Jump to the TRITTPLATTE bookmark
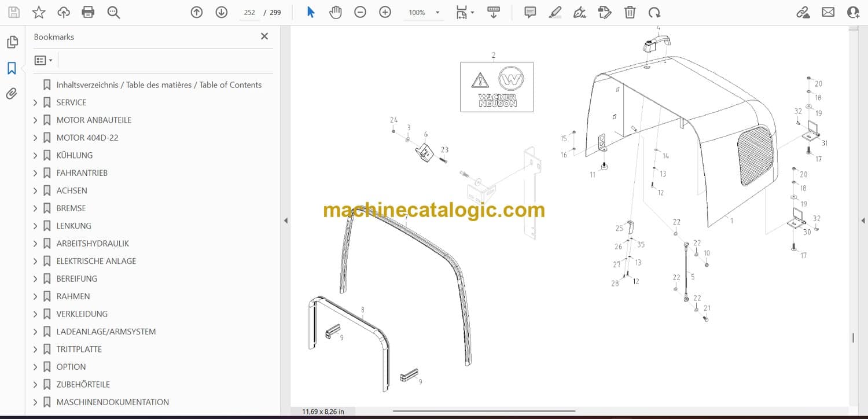 pos(79,349)
